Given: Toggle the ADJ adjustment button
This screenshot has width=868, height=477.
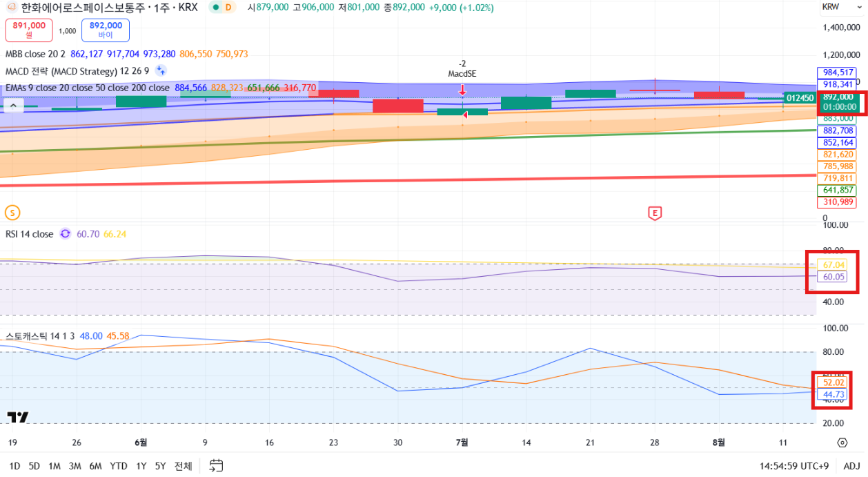Looking at the screenshot, I should (851, 466).
